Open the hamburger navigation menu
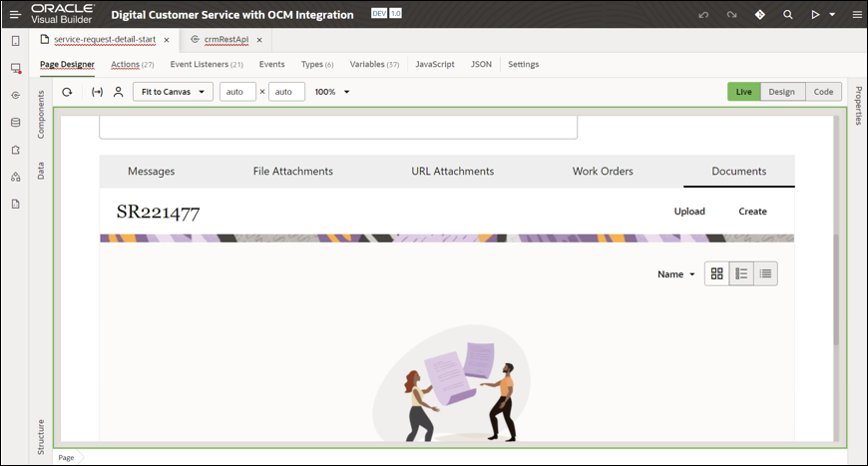Image resolution: width=868 pixels, height=466 pixels. coord(15,14)
